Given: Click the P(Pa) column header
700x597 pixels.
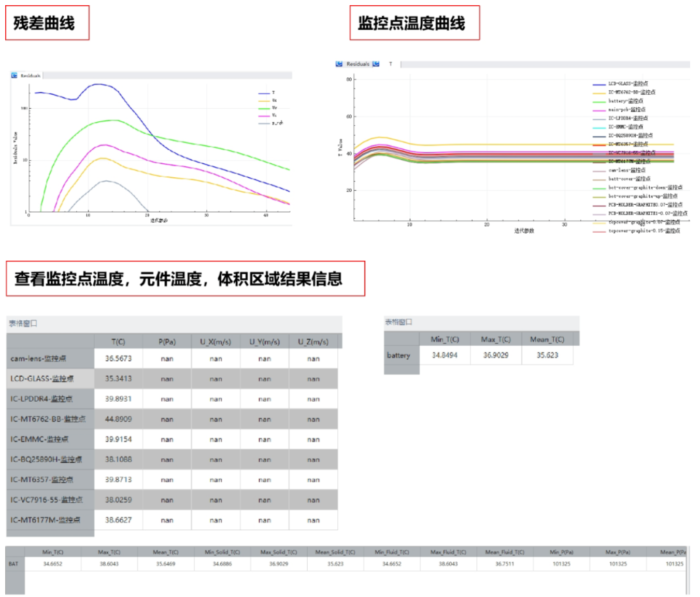Looking at the screenshot, I should click(x=167, y=342).
